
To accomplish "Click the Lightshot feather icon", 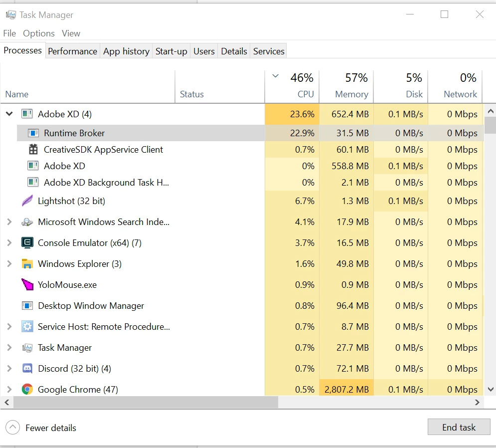I will (x=27, y=201).
